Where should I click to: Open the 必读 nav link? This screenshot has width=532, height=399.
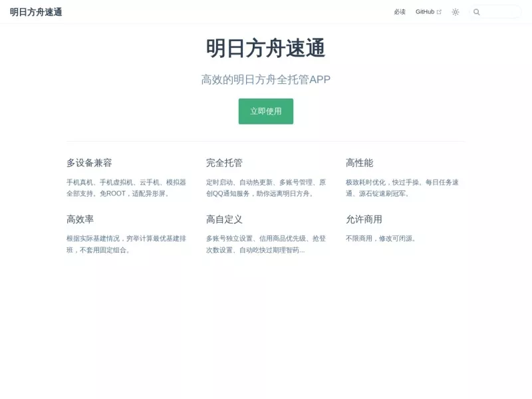click(400, 12)
